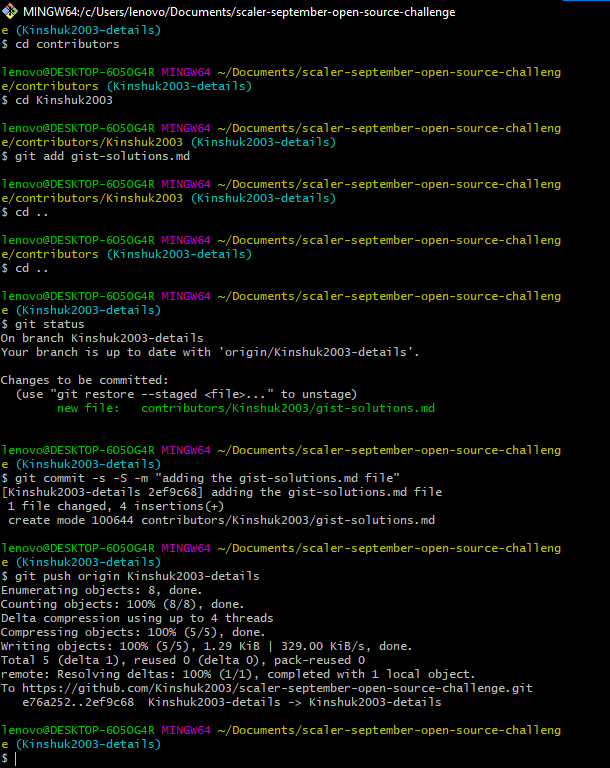The height and width of the screenshot is (768, 610).
Task: Click 'Counting objects: 100% (8/8)' line
Action: 122,604
